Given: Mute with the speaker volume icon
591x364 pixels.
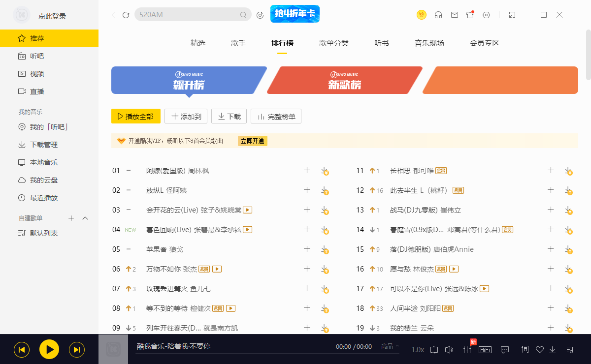Looking at the screenshot, I should 449,350.
